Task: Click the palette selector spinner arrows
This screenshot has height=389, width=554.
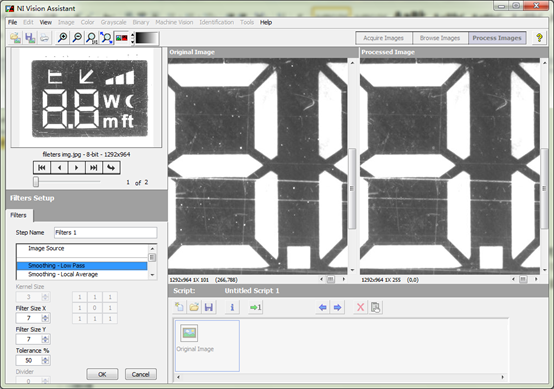Action: point(132,38)
